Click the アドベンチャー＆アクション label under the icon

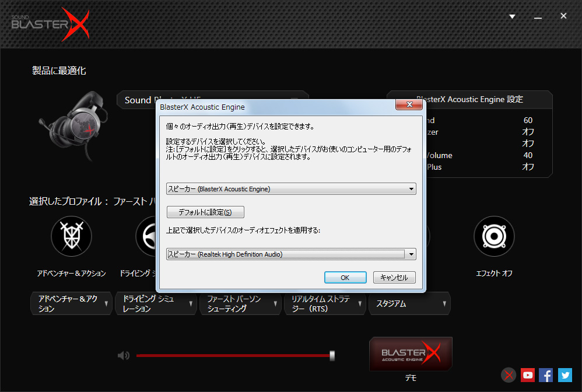click(x=71, y=273)
